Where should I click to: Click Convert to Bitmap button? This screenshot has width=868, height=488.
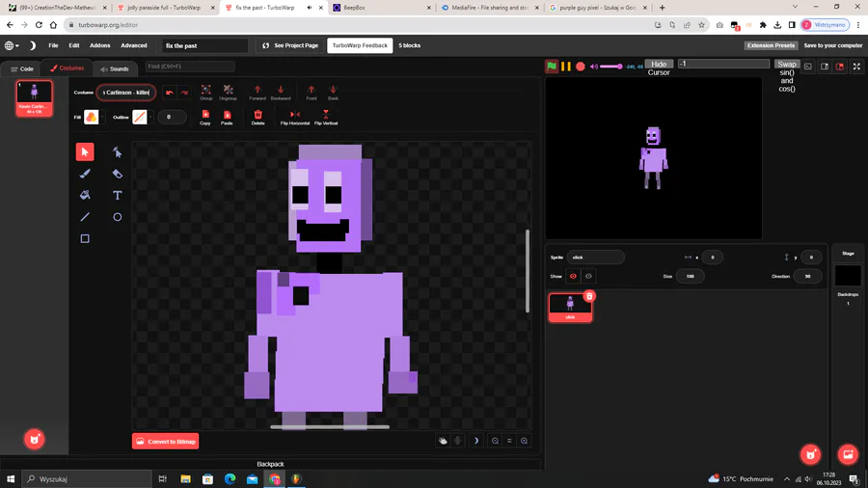166,442
